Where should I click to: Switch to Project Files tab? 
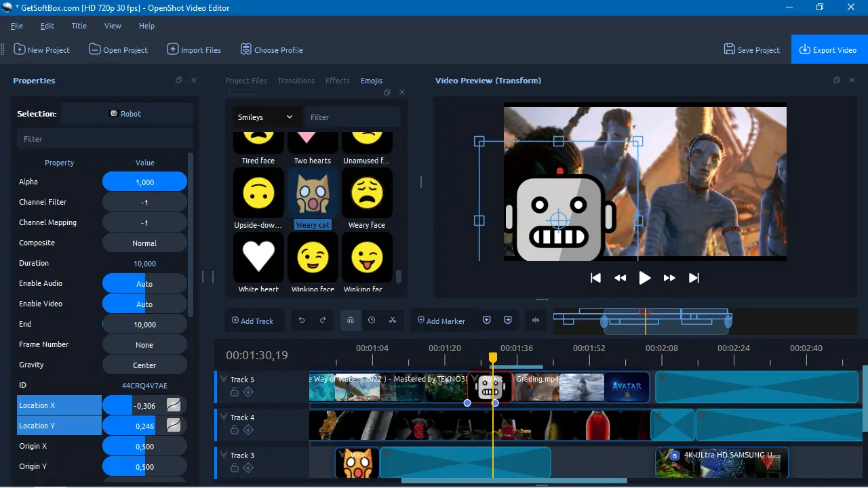click(246, 81)
